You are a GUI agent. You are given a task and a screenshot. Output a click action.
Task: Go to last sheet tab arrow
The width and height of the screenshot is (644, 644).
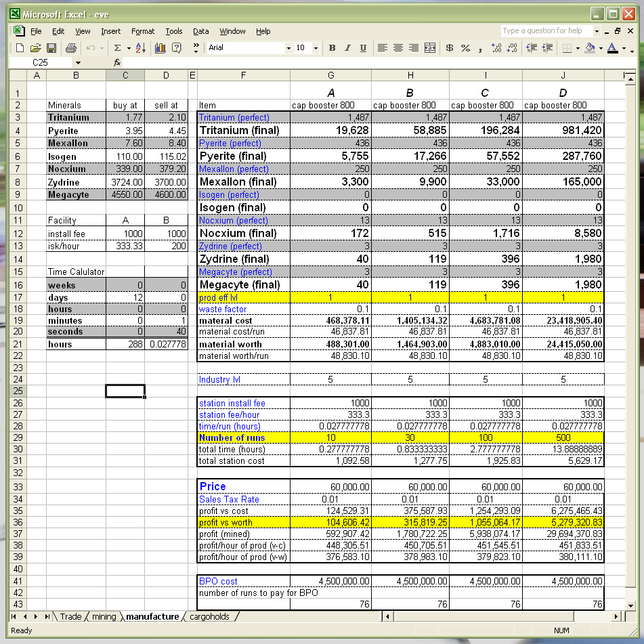coord(47,616)
